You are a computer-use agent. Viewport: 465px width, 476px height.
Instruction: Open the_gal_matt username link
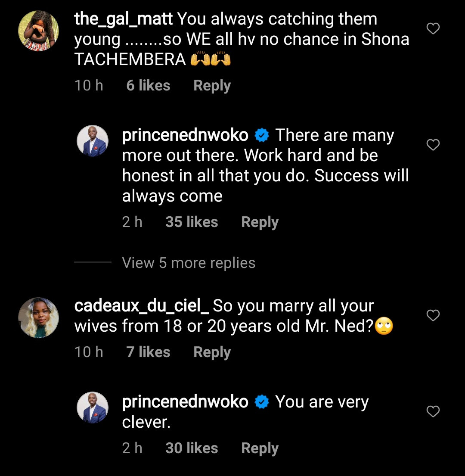(x=124, y=19)
